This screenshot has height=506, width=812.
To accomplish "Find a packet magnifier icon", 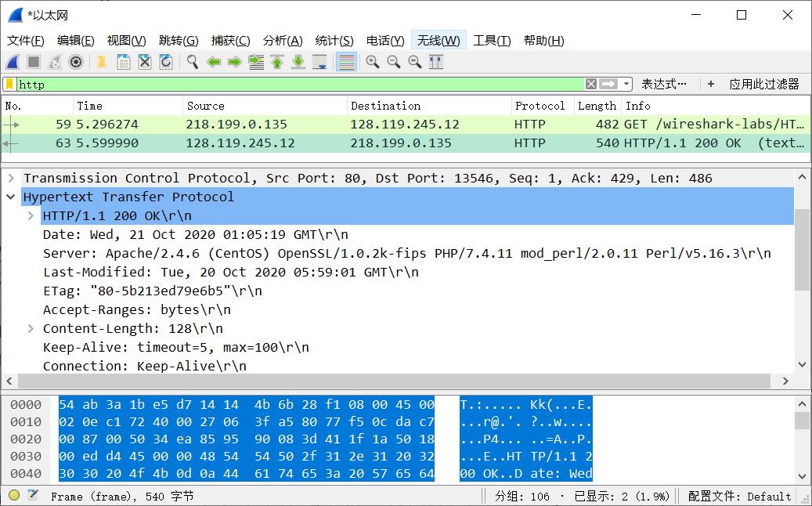I will tap(192, 62).
